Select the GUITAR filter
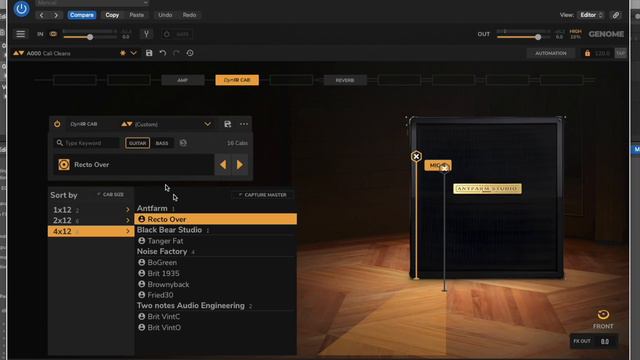640x360 pixels. click(138, 143)
